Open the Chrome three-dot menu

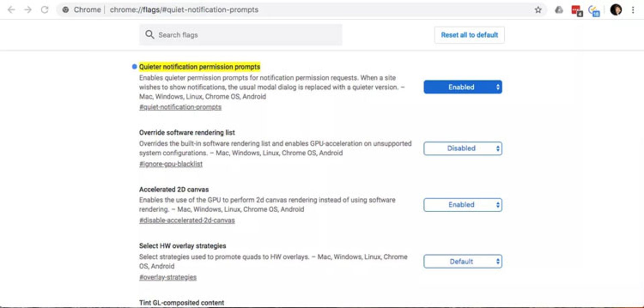coord(633,10)
